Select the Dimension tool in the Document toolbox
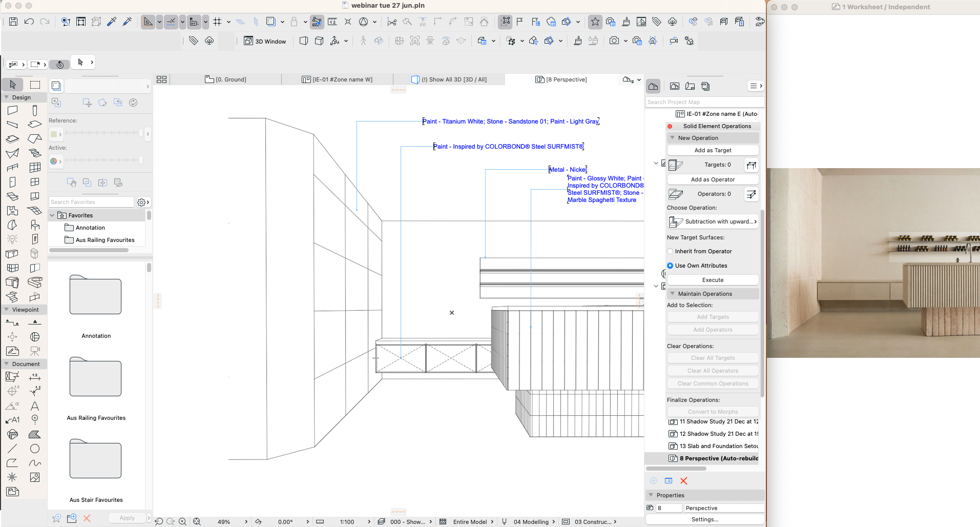The image size is (980, 527). click(35, 377)
